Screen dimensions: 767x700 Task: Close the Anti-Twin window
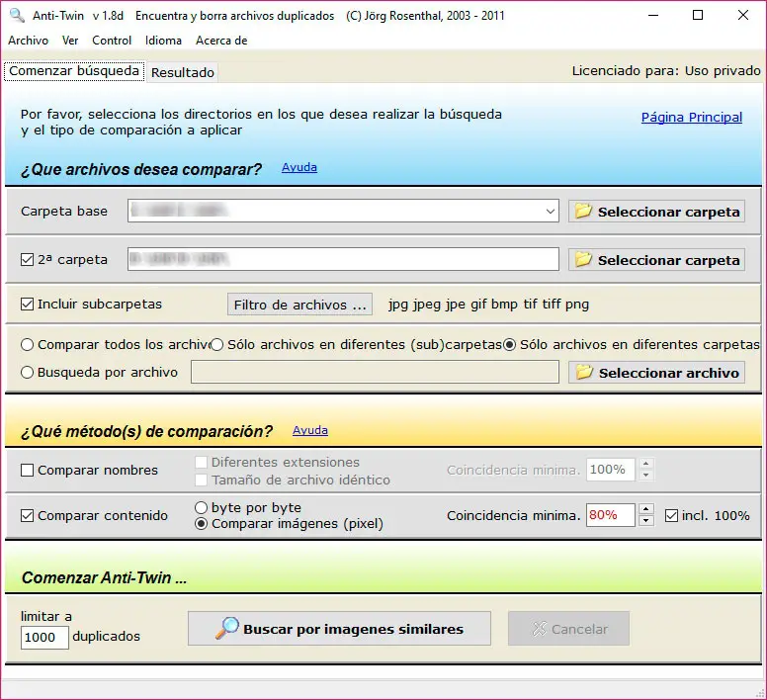pyautogui.click(x=743, y=15)
